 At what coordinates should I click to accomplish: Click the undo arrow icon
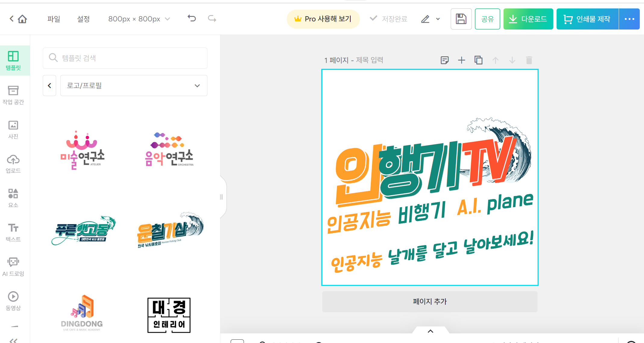(x=192, y=19)
